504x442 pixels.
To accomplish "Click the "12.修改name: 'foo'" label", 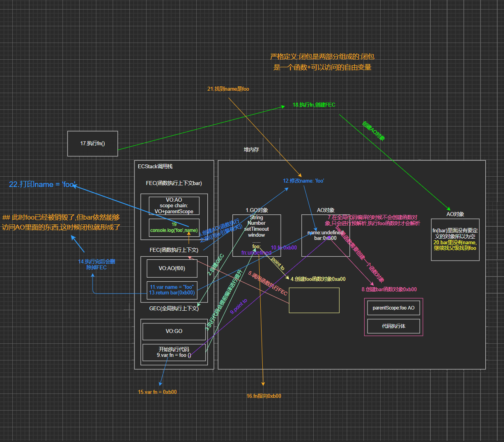I will pos(303,181).
